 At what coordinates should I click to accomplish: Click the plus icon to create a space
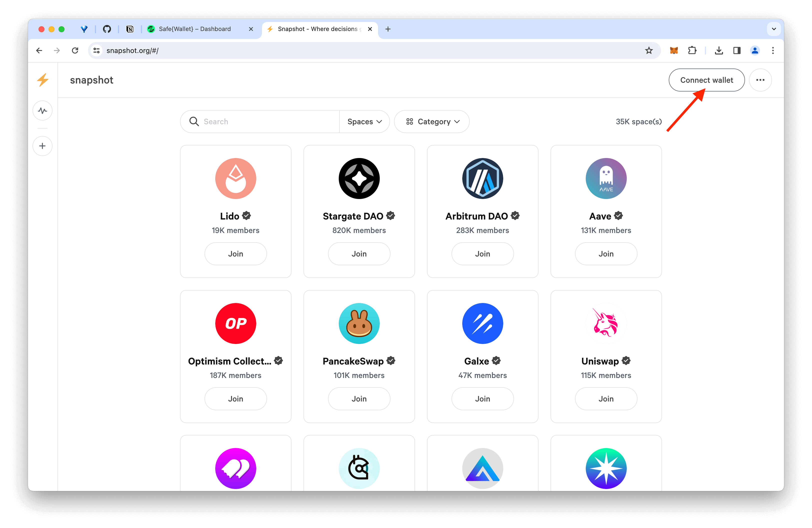click(x=43, y=146)
